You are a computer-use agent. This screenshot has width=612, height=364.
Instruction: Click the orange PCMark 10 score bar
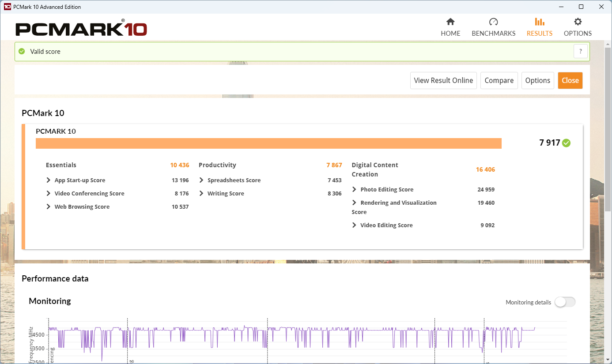pyautogui.click(x=268, y=143)
